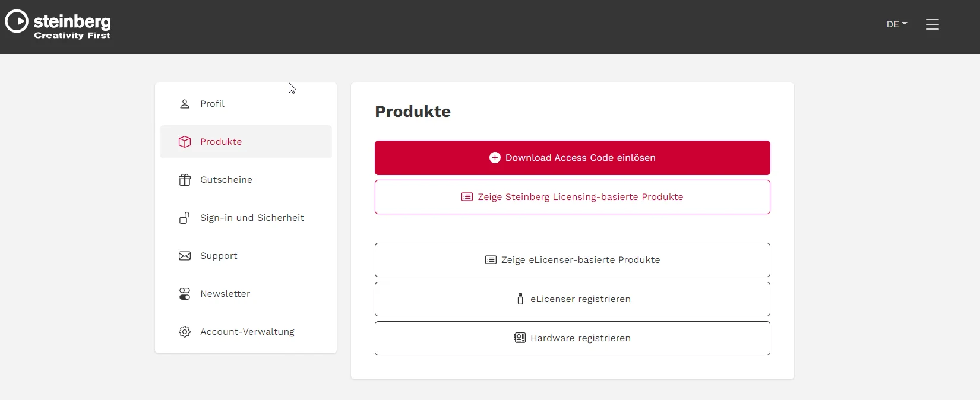Open the hamburger menu icon
The height and width of the screenshot is (400, 980).
(932, 24)
